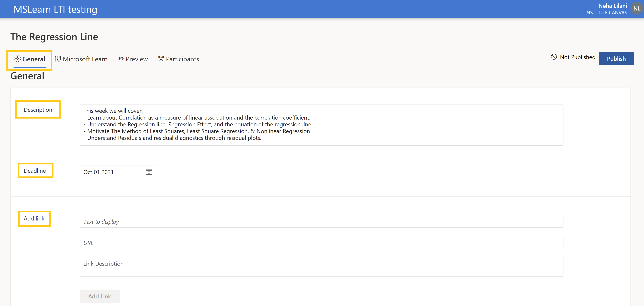Publish the assignment
644x306 pixels.
616,59
